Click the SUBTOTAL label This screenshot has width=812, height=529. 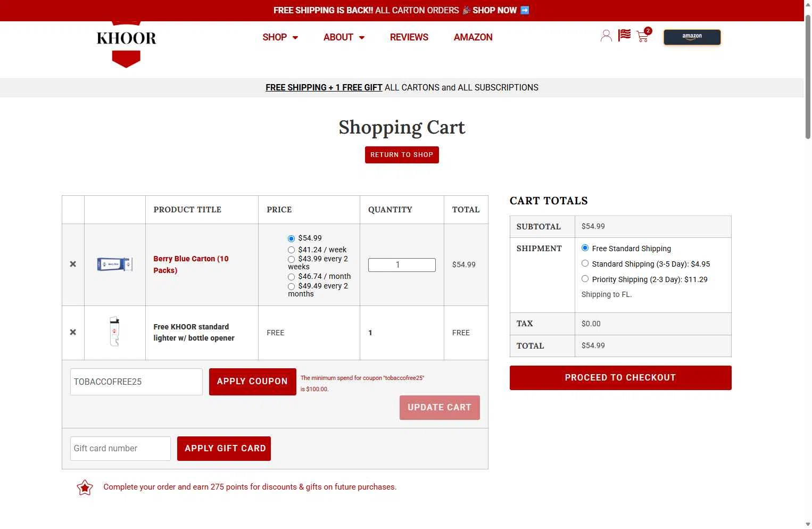(538, 227)
